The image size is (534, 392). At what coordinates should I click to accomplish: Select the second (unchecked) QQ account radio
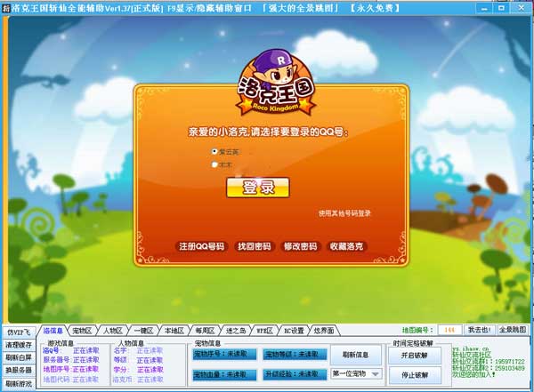[214, 164]
